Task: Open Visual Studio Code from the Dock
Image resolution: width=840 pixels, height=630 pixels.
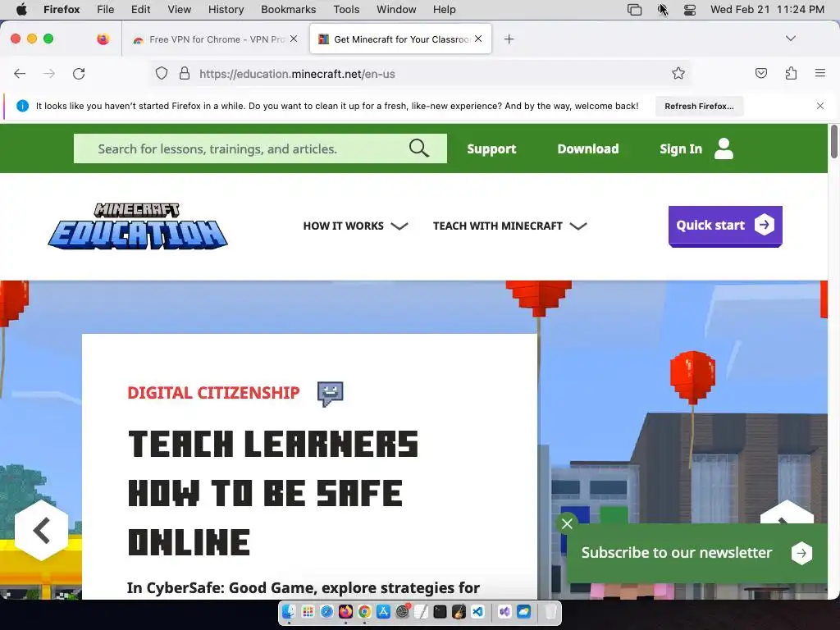Action: click(x=478, y=611)
